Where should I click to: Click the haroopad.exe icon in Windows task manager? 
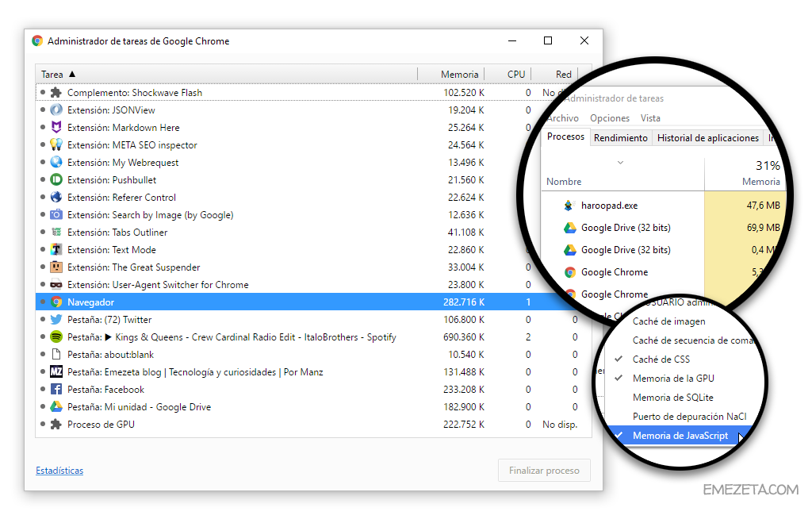pos(569,206)
